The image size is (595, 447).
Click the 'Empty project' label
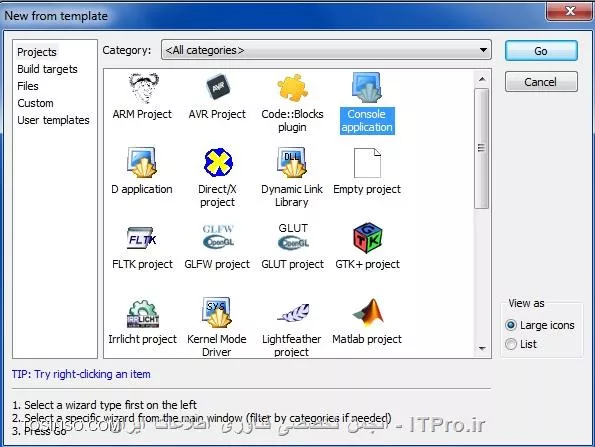367,189
